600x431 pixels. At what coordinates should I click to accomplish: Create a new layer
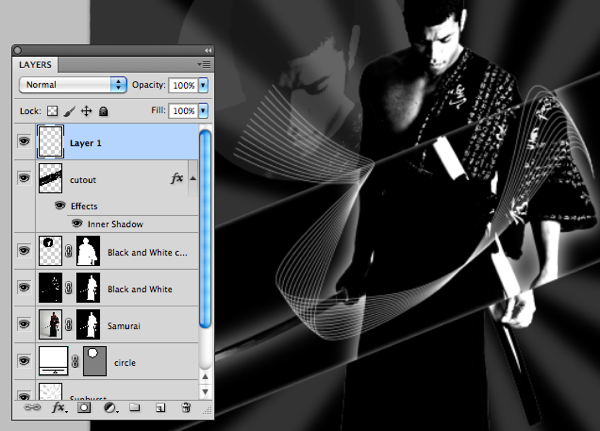tap(160, 408)
